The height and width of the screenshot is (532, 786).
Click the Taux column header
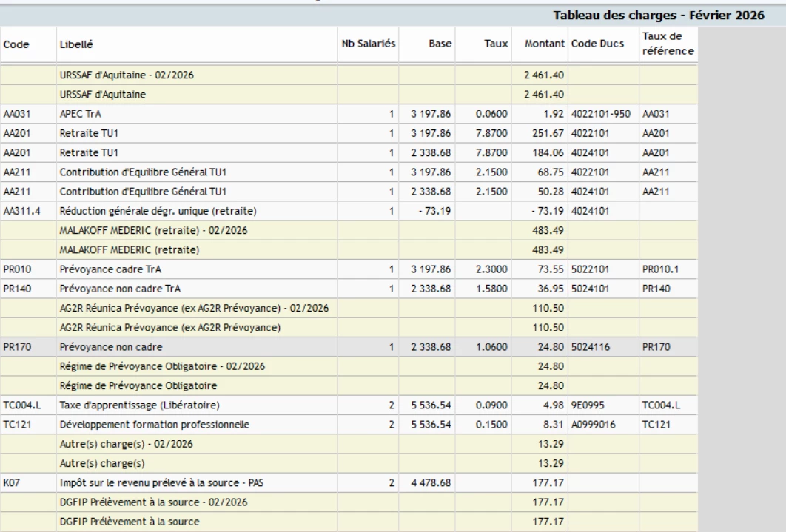[x=496, y=45]
